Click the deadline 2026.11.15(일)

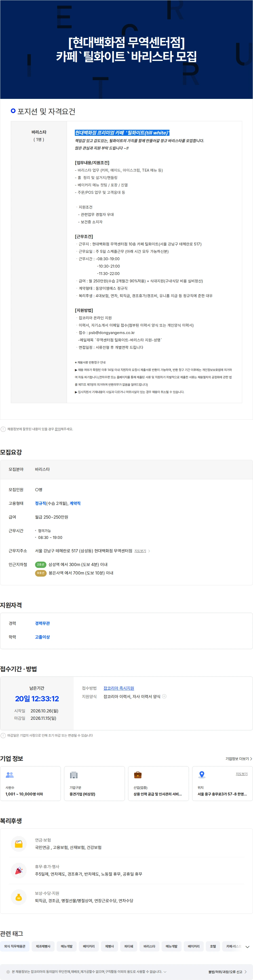pyautogui.click(x=43, y=718)
